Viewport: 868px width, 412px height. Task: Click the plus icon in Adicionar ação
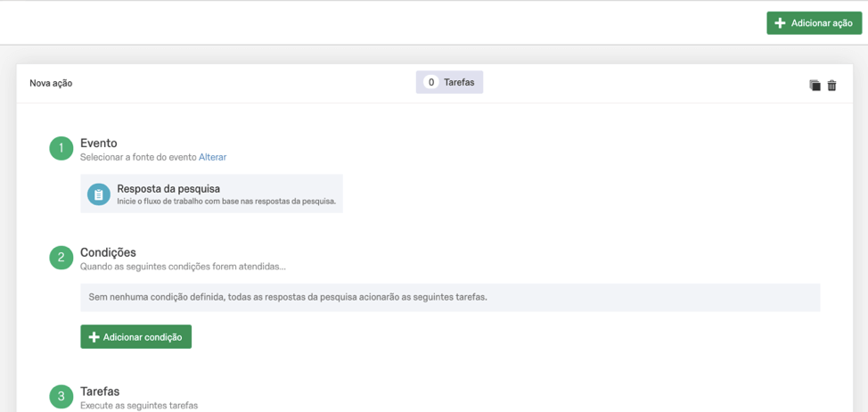click(x=780, y=22)
